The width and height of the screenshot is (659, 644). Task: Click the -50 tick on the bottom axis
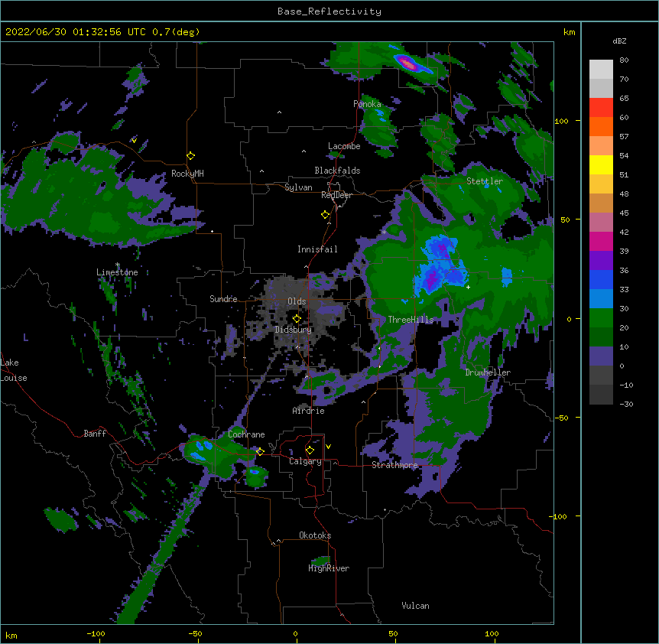pos(195,634)
